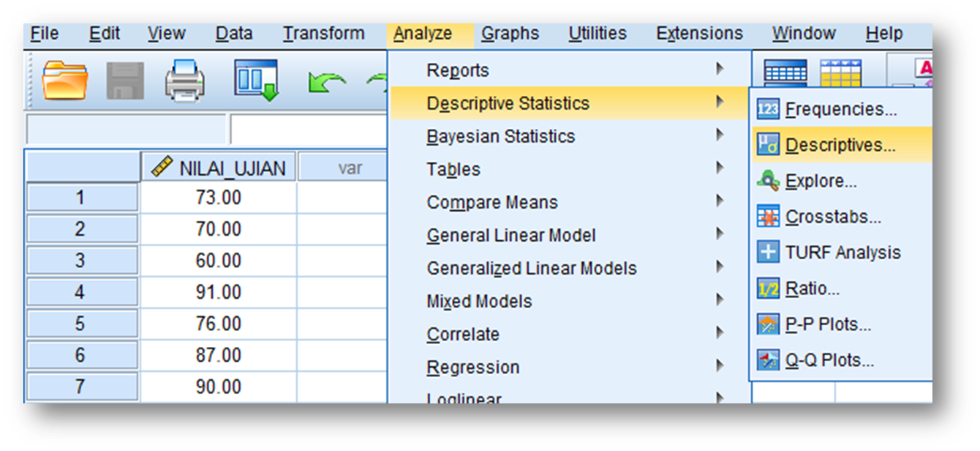
Task: Expand the Tables submenu
Action: pyautogui.click(x=569, y=169)
